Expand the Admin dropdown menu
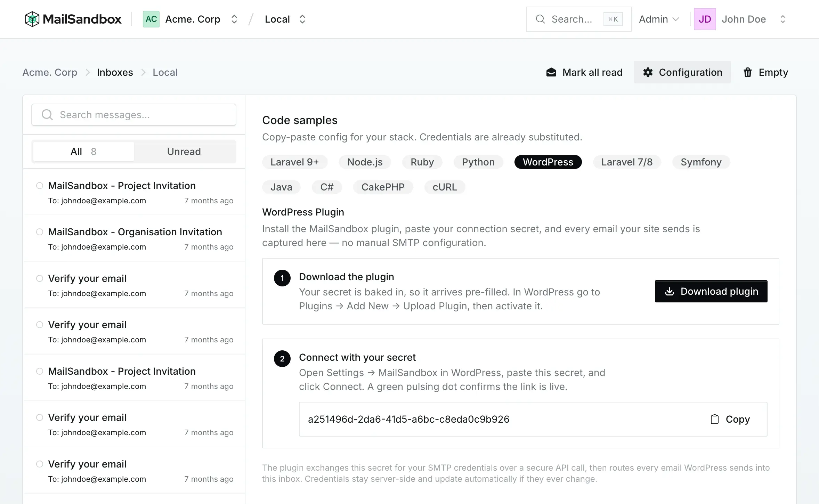This screenshot has width=819, height=504. (659, 19)
